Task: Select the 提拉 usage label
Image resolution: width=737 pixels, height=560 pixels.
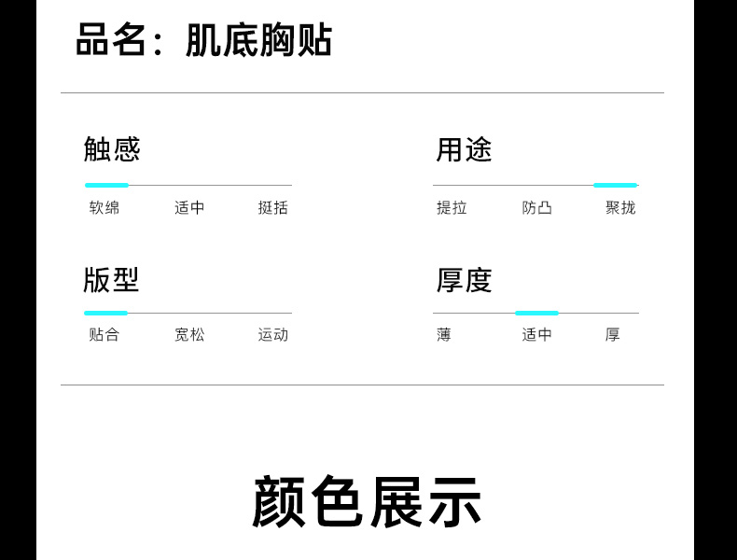Action: pyautogui.click(x=452, y=207)
